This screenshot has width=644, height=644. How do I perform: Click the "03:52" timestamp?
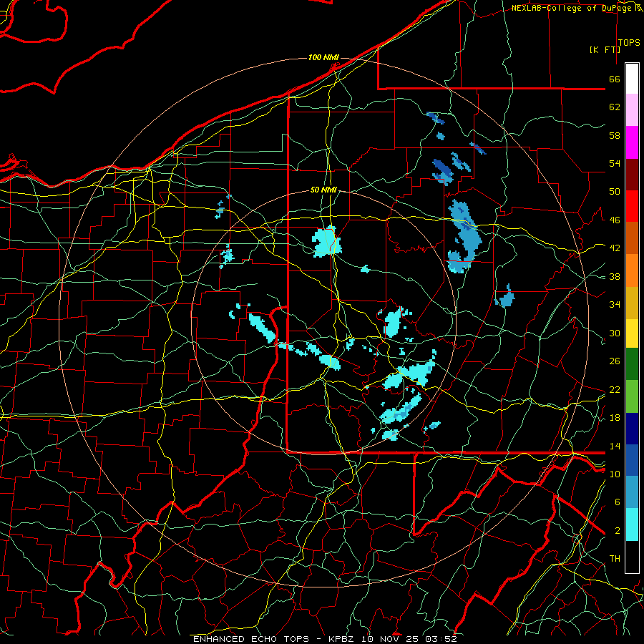pos(441,639)
